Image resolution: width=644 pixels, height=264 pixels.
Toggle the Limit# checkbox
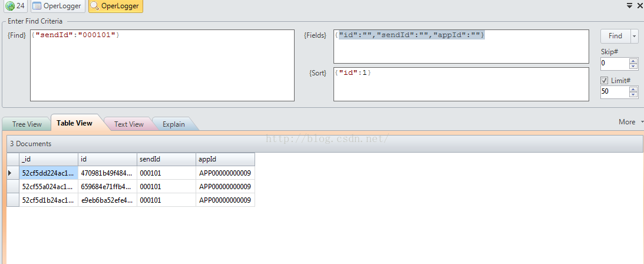click(604, 81)
